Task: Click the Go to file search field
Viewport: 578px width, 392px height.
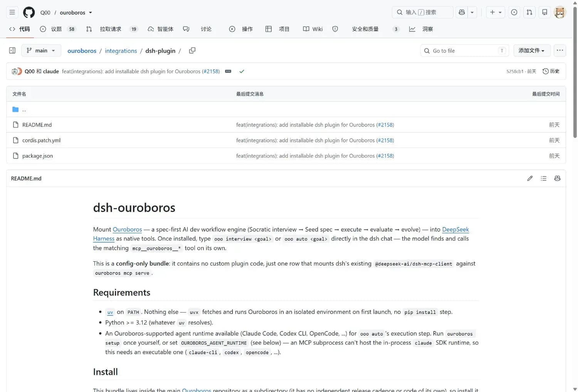Action: click(x=464, y=50)
